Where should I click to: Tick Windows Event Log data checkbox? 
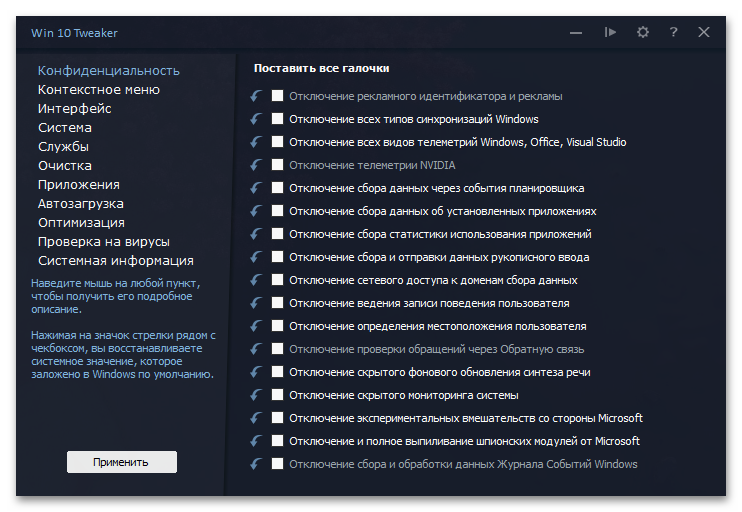click(x=277, y=464)
